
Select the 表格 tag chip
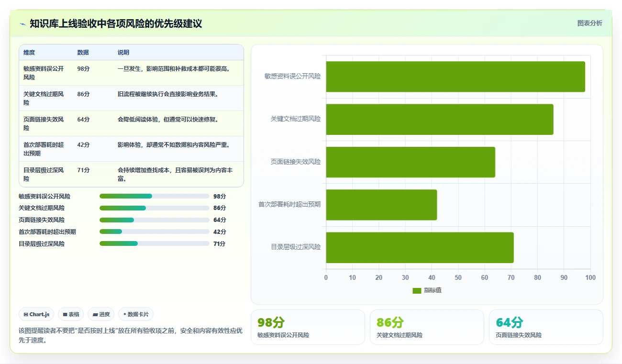pyautogui.click(x=71, y=314)
